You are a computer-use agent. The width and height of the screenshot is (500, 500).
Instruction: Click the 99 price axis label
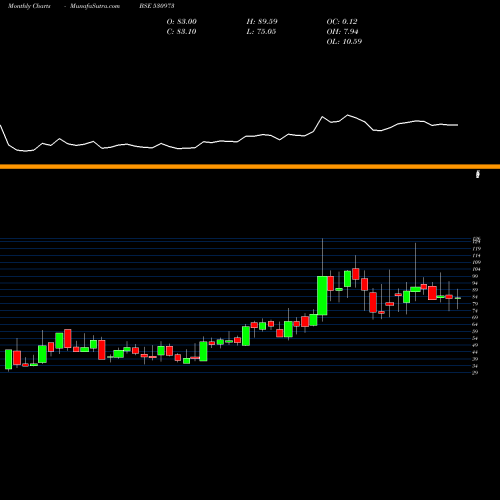coord(475,276)
